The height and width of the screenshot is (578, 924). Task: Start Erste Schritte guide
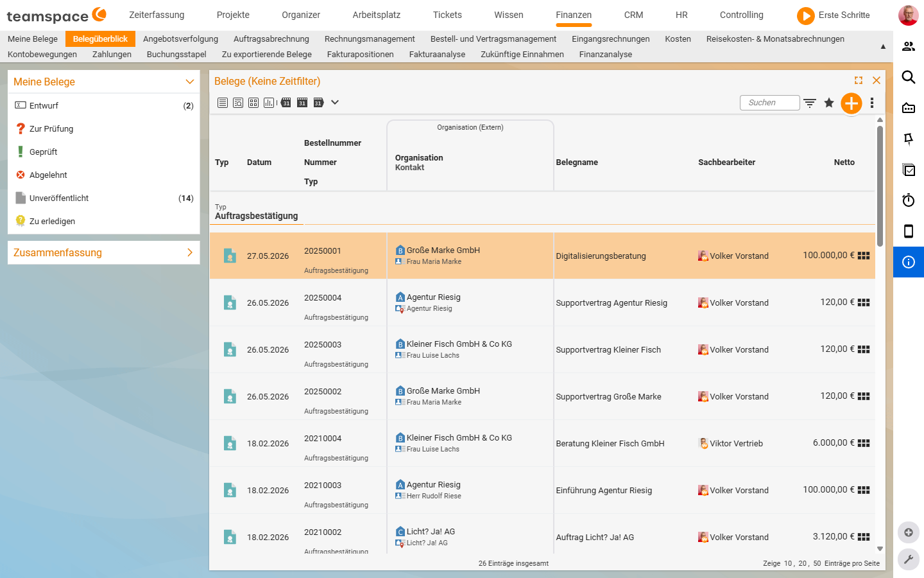click(834, 15)
